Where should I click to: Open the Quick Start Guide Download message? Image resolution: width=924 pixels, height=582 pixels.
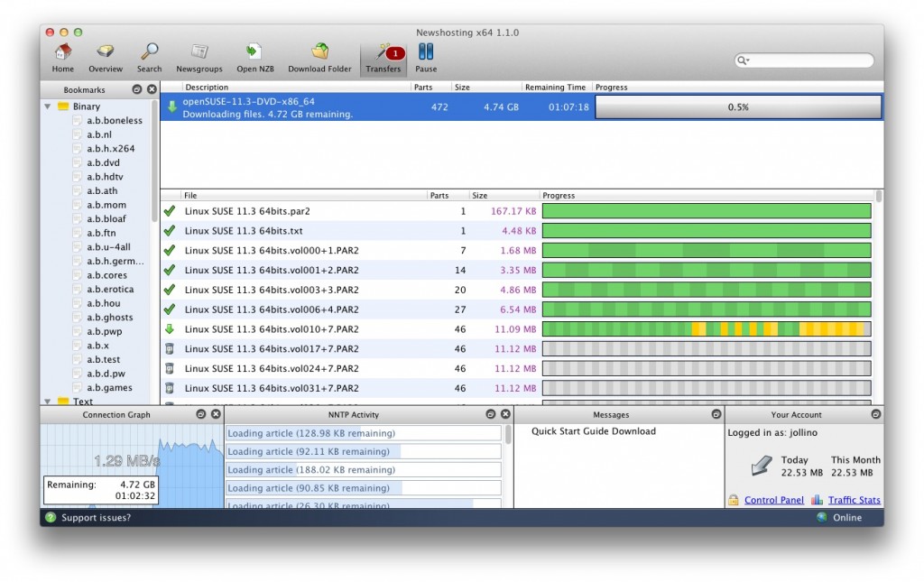594,431
